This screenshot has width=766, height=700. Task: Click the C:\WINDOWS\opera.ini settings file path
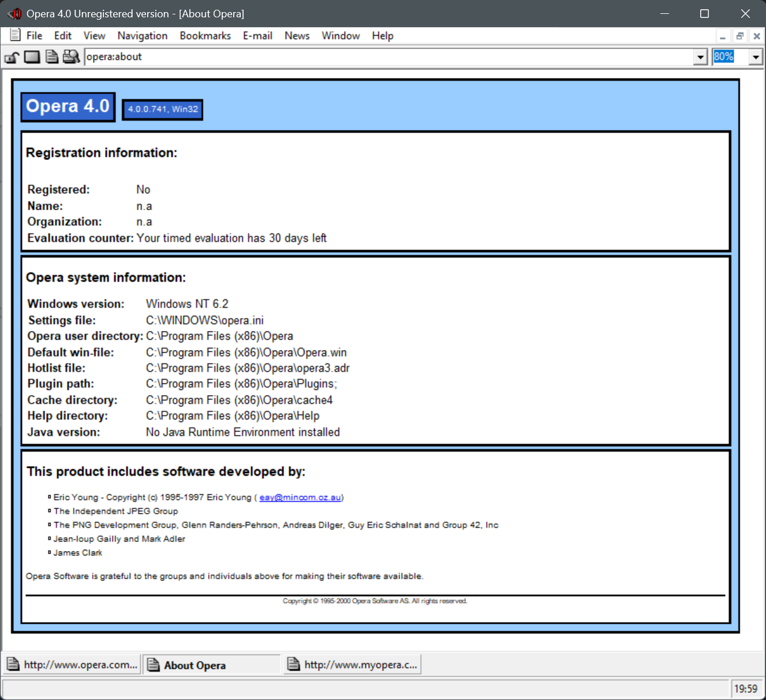point(205,321)
